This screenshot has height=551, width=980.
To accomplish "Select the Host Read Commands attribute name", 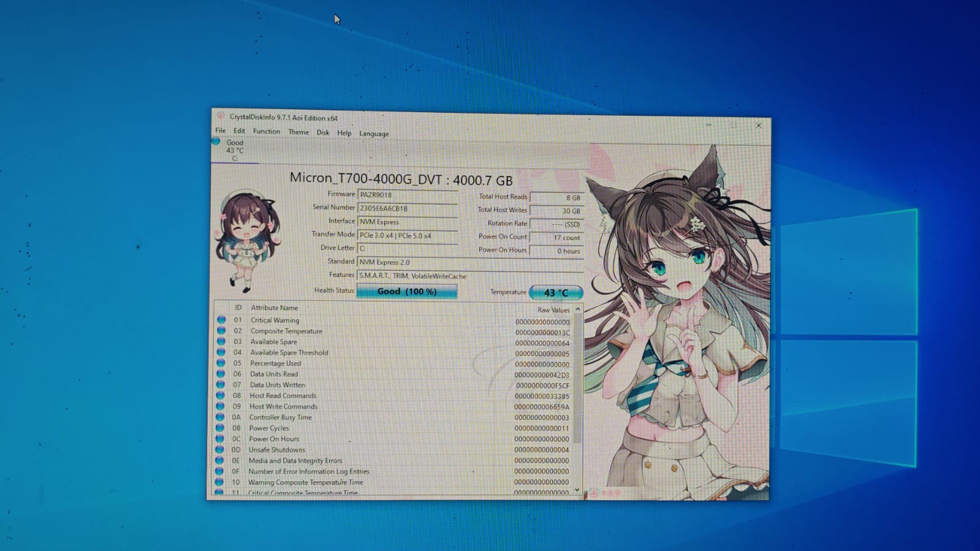I will [x=283, y=396].
